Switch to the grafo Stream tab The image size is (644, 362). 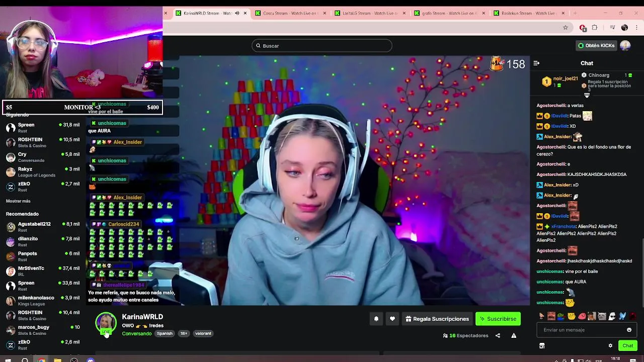(449, 13)
